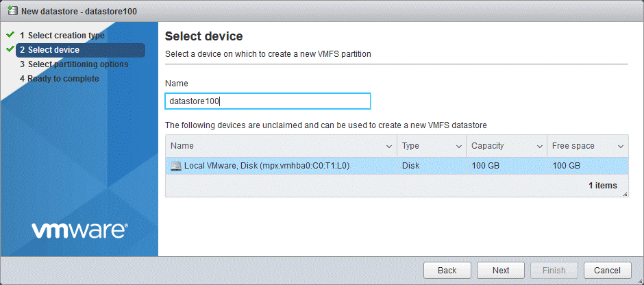
Task: Select step 2 Select device
Action: pyautogui.click(x=53, y=50)
